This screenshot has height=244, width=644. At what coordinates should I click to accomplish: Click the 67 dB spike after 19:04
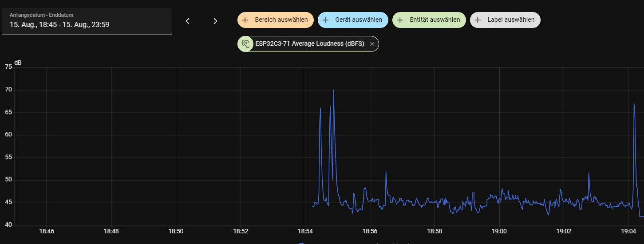point(634,104)
